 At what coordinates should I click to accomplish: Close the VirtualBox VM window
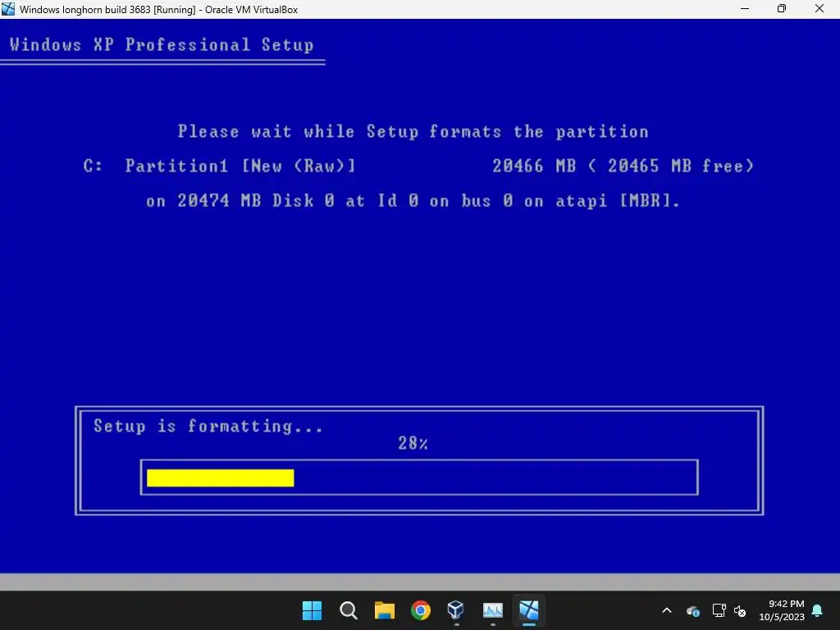click(x=819, y=8)
